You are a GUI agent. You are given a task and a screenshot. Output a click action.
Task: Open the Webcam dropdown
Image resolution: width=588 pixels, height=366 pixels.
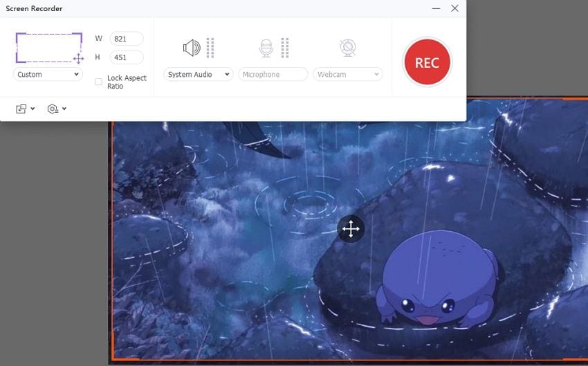[x=348, y=74]
